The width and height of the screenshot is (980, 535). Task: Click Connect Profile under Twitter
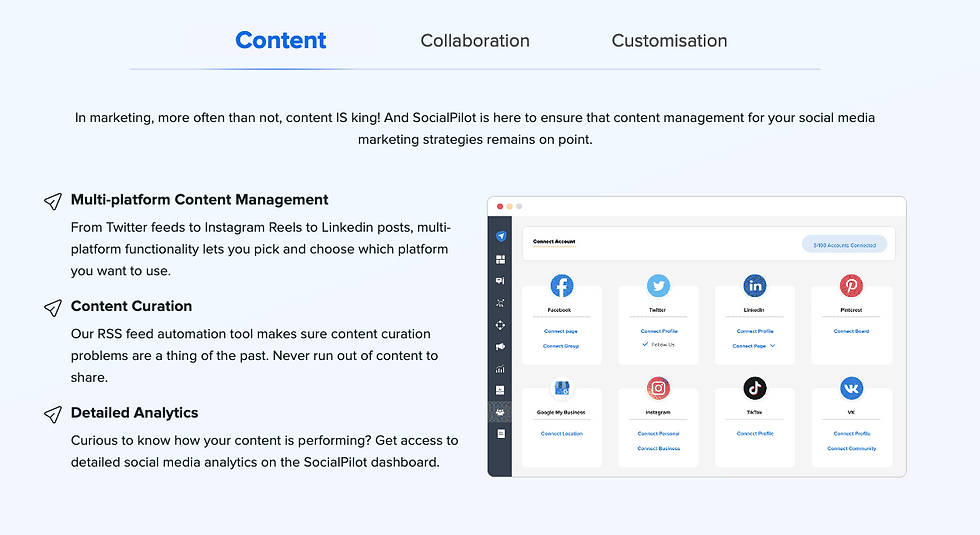[659, 331]
